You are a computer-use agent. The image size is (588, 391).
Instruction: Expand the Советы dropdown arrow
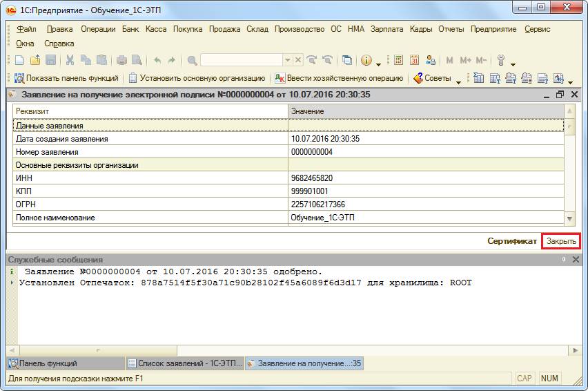click(x=458, y=82)
